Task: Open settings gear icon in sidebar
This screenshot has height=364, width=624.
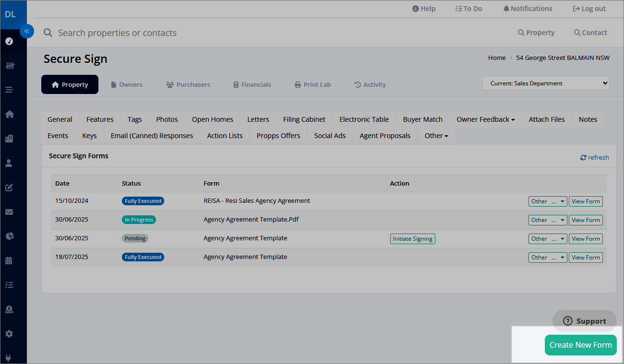Action: 9,334
